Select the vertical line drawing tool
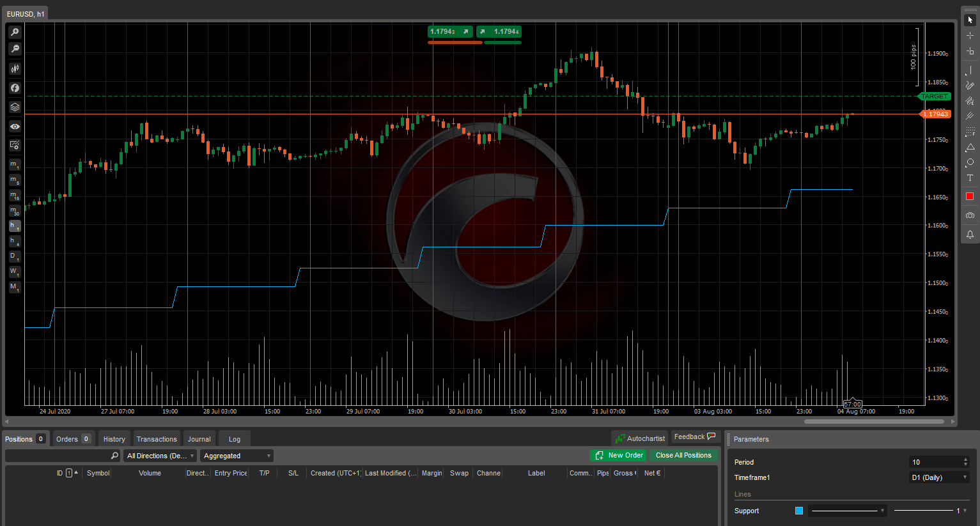Viewport: 980px width, 526px height. pos(970,70)
